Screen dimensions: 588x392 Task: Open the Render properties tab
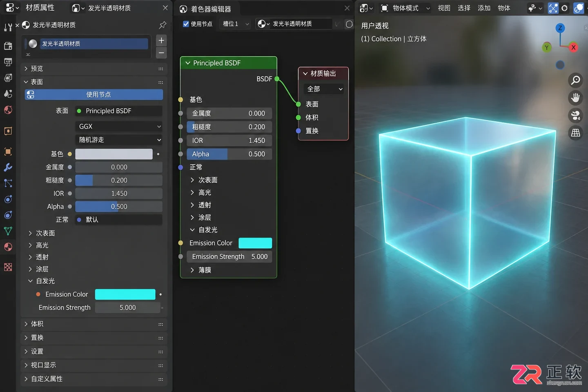tap(8, 46)
